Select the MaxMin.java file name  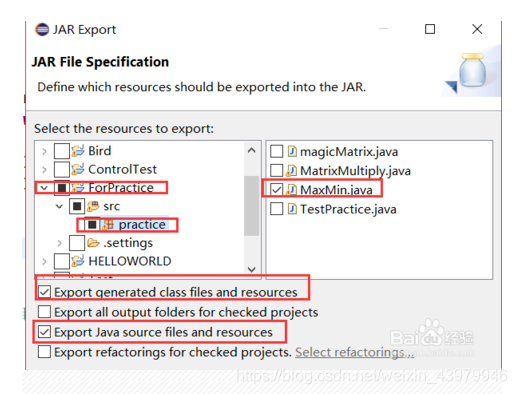[x=336, y=190]
